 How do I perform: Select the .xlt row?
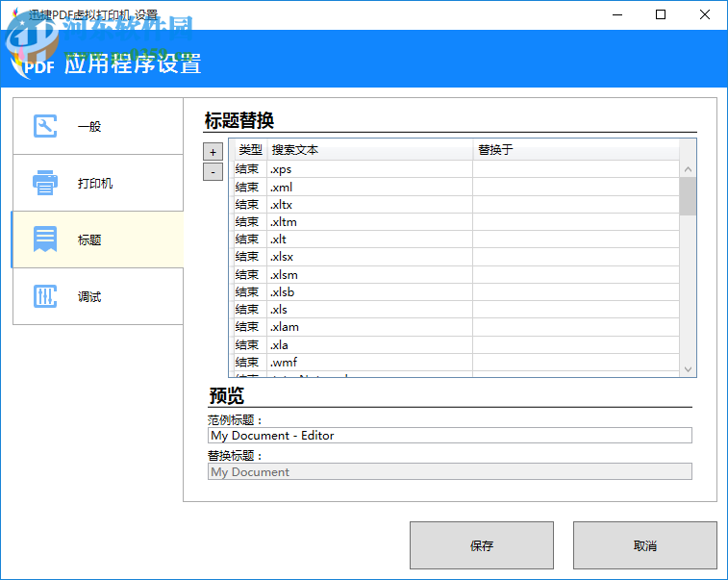coord(457,240)
